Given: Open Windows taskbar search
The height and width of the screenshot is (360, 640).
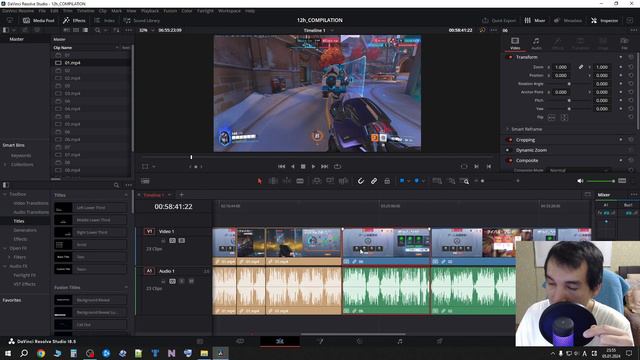Looking at the screenshot, I should click(24, 353).
